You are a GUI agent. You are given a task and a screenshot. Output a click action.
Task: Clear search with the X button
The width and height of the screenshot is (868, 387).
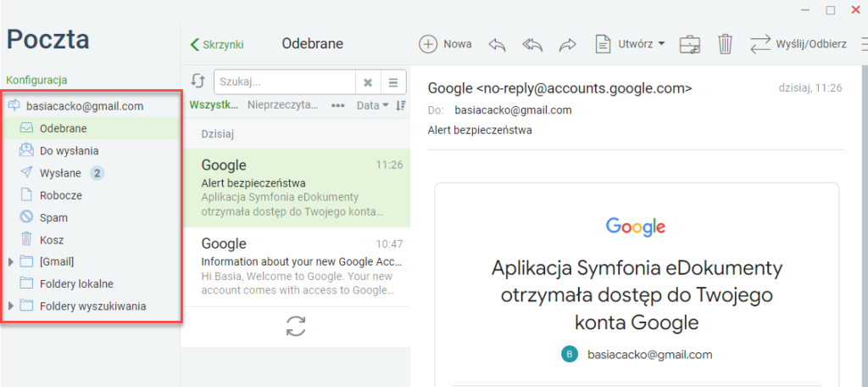coord(367,82)
